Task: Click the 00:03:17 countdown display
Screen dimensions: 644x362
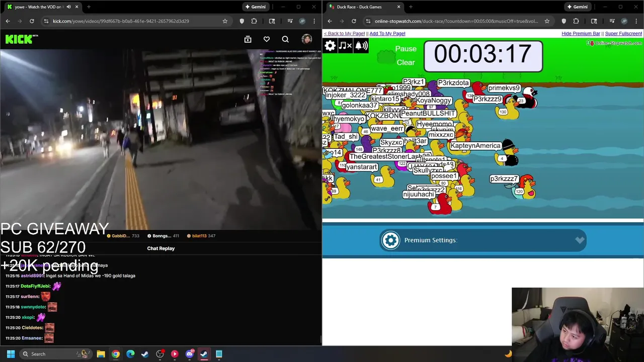Action: point(483,55)
